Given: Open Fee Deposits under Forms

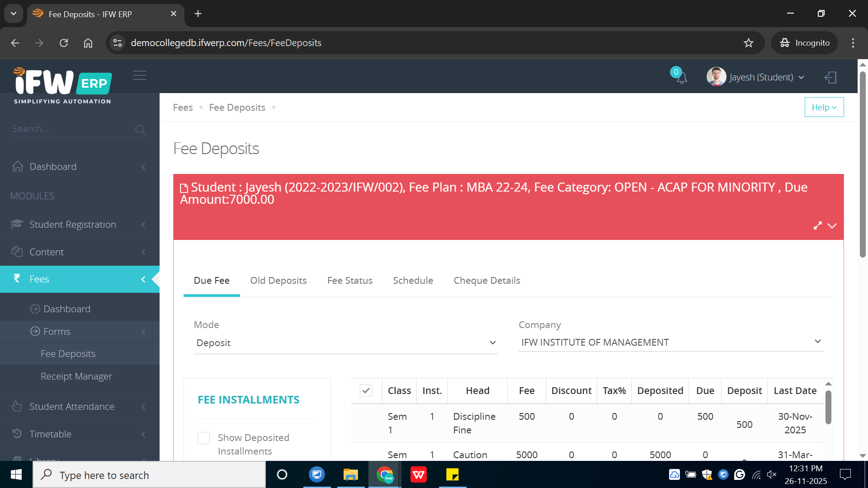Looking at the screenshot, I should 68,354.
